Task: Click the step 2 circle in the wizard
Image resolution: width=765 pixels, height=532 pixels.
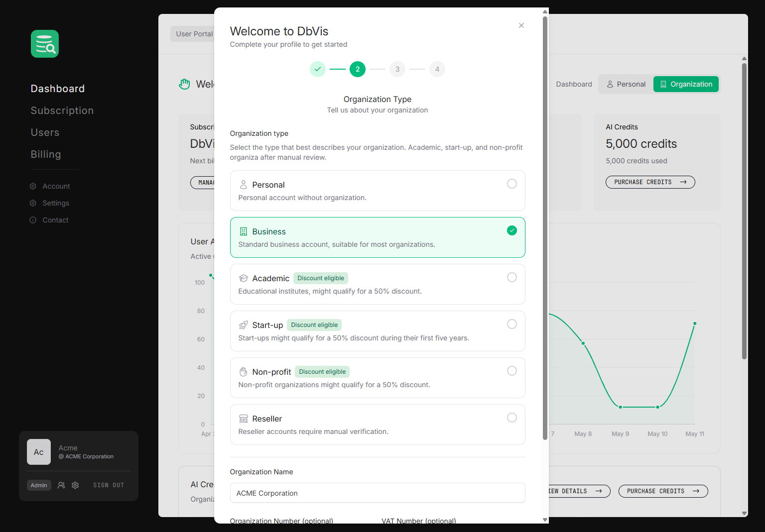Action: pyautogui.click(x=358, y=69)
